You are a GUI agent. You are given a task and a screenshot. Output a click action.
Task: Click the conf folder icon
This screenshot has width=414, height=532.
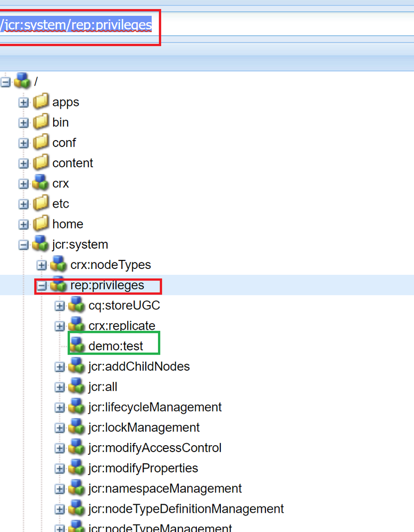[x=40, y=143]
